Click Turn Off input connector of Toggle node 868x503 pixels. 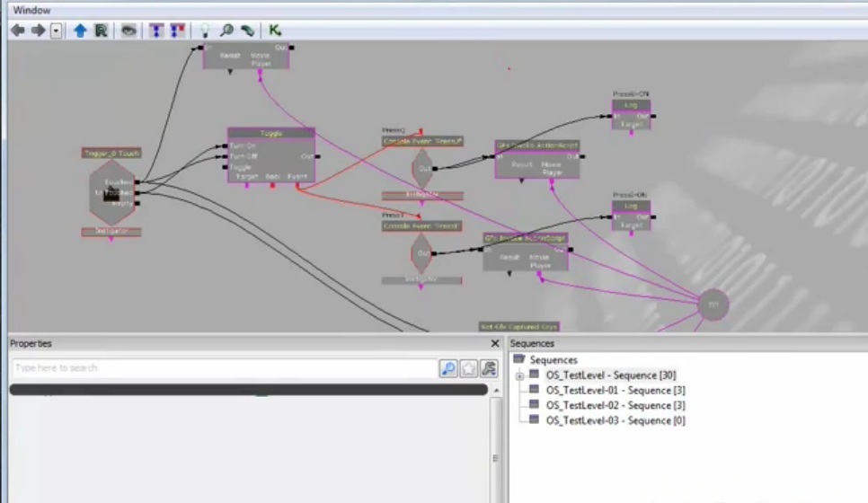[225, 156]
